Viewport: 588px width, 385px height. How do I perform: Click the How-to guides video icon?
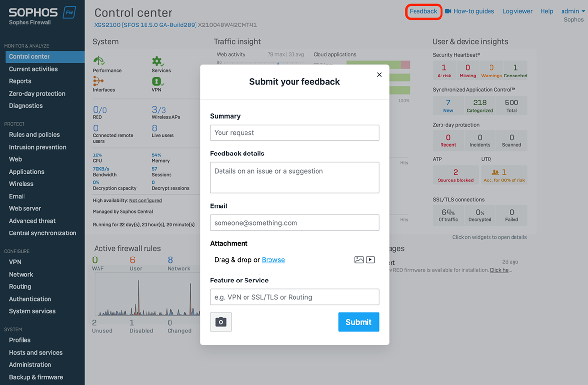448,11
